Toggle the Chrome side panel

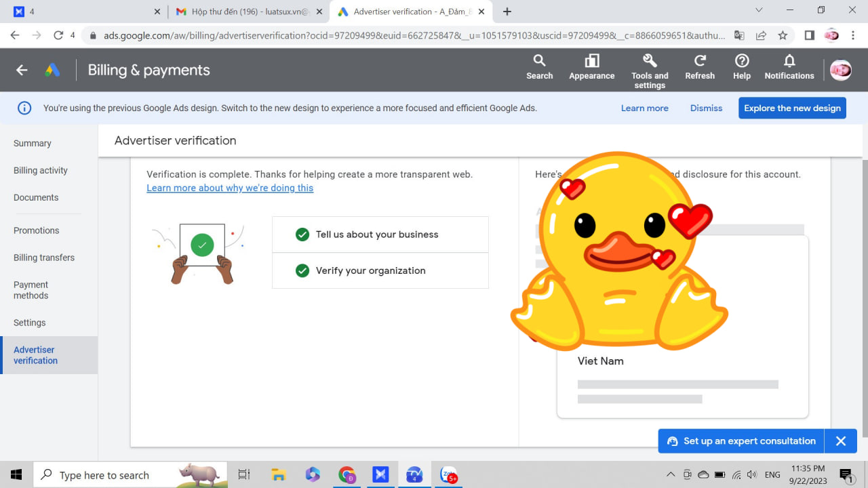(809, 35)
